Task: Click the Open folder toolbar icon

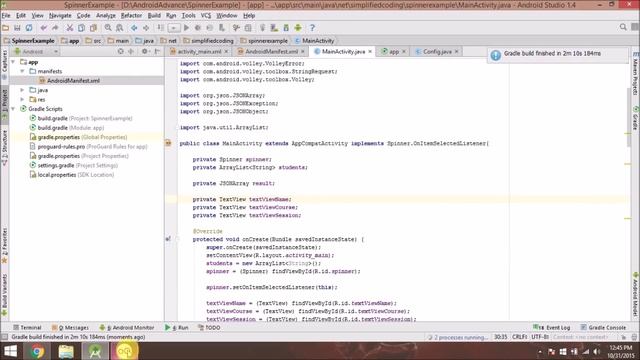Action: pyautogui.click(x=5, y=28)
